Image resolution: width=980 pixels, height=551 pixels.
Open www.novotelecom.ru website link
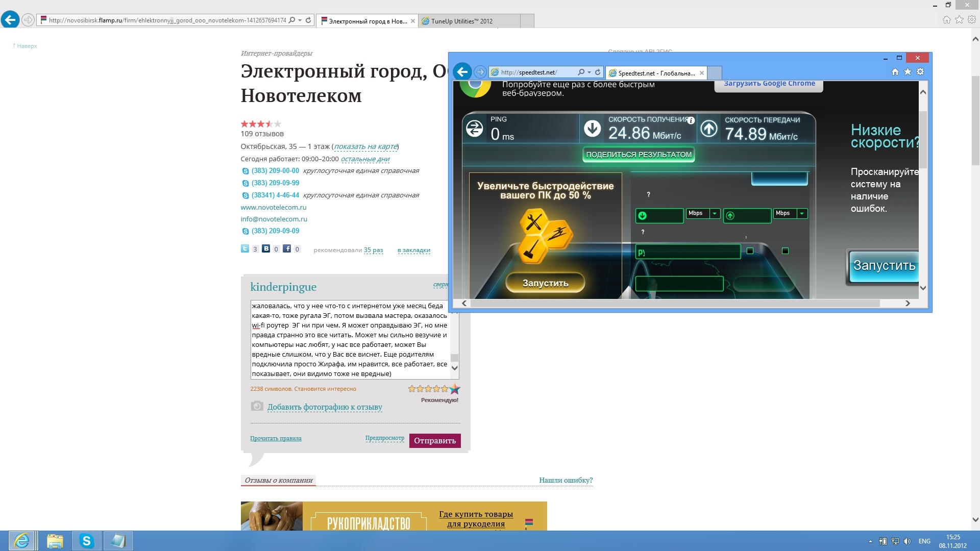click(274, 208)
